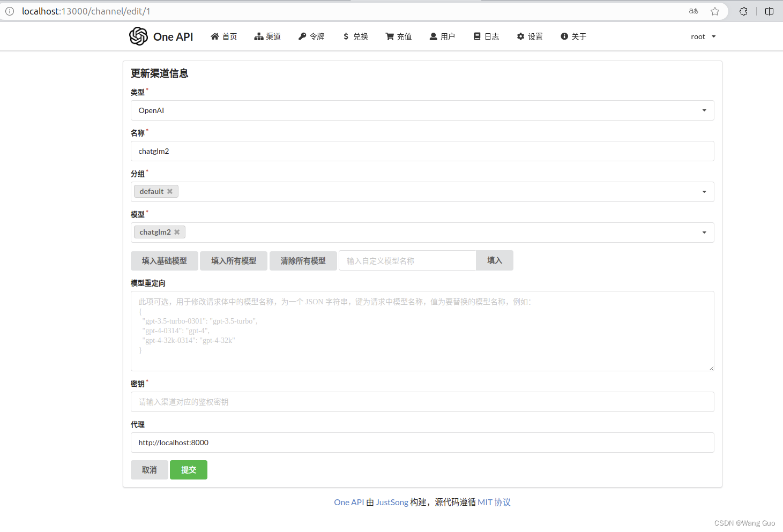Go to the 充值 top-up page
The width and height of the screenshot is (783, 532).
(399, 36)
